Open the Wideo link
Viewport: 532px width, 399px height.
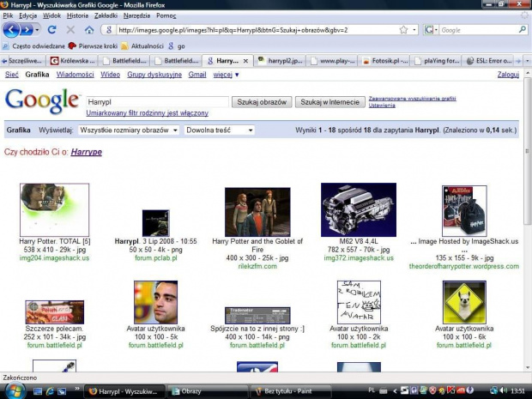(x=111, y=75)
